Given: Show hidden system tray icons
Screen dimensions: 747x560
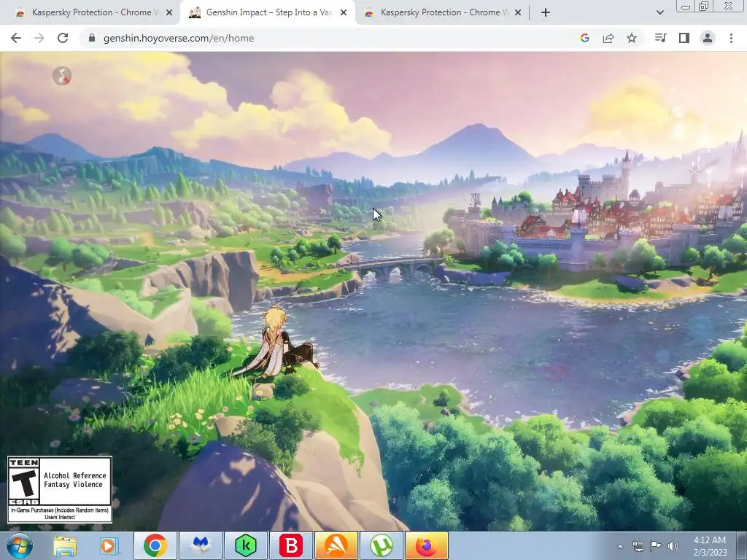Looking at the screenshot, I should pos(620,546).
